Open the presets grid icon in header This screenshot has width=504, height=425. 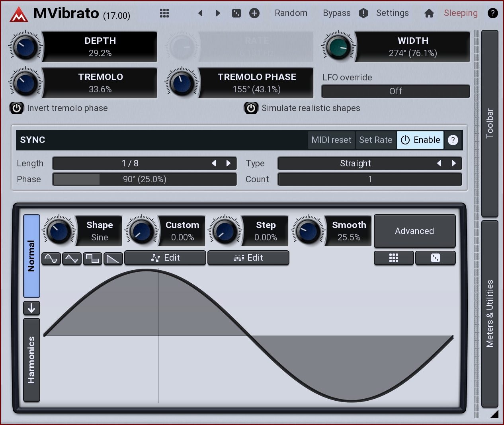[x=164, y=13]
